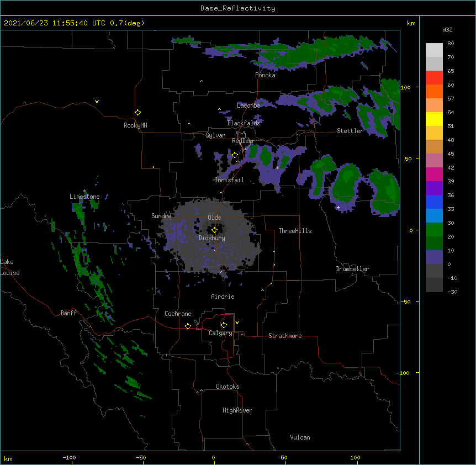Click the white asterisk marker at Limestone
476x465 pixels.
84,191
